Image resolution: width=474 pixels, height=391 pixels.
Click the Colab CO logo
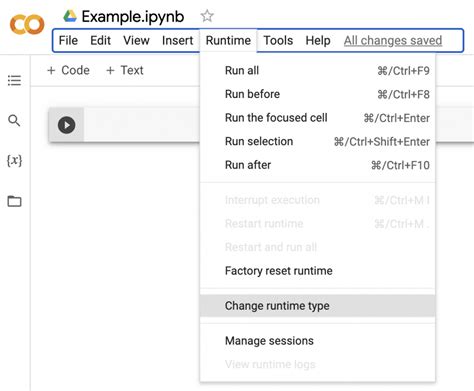27,24
